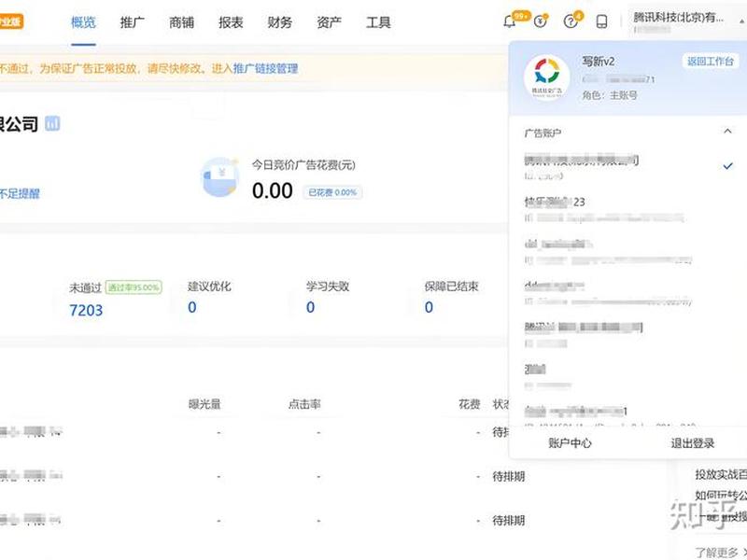Click the 角色: 主账号 label

coord(610,95)
